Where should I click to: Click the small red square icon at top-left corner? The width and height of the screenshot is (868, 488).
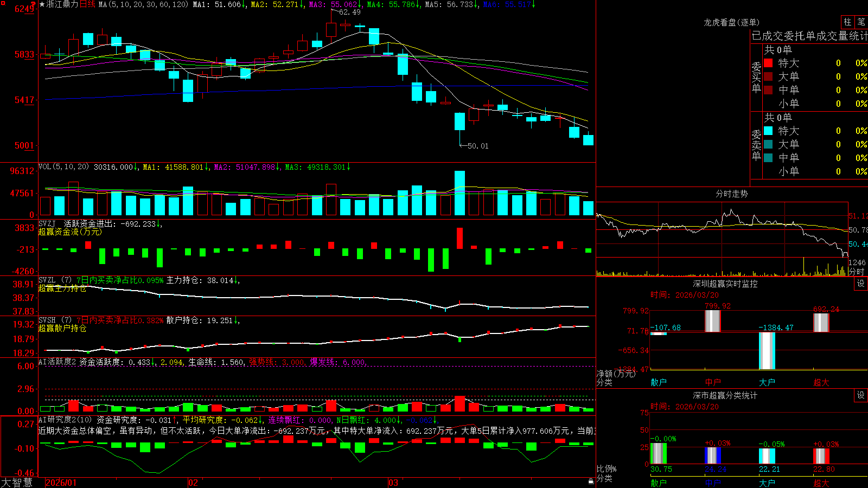3,3
